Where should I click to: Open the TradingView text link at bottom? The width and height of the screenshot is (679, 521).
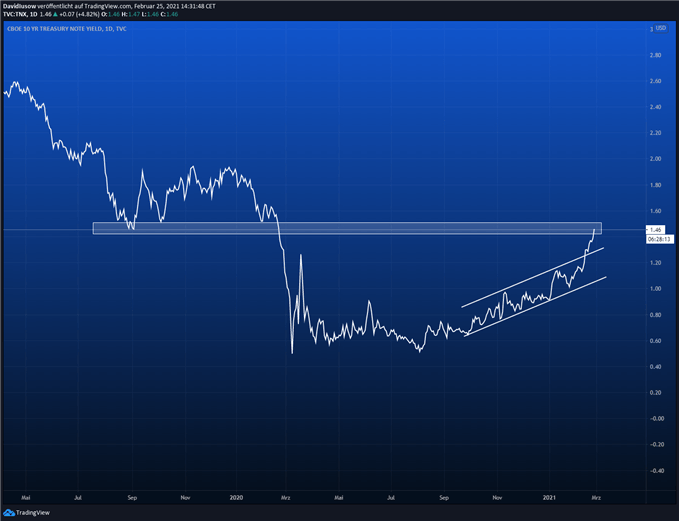(x=33, y=513)
